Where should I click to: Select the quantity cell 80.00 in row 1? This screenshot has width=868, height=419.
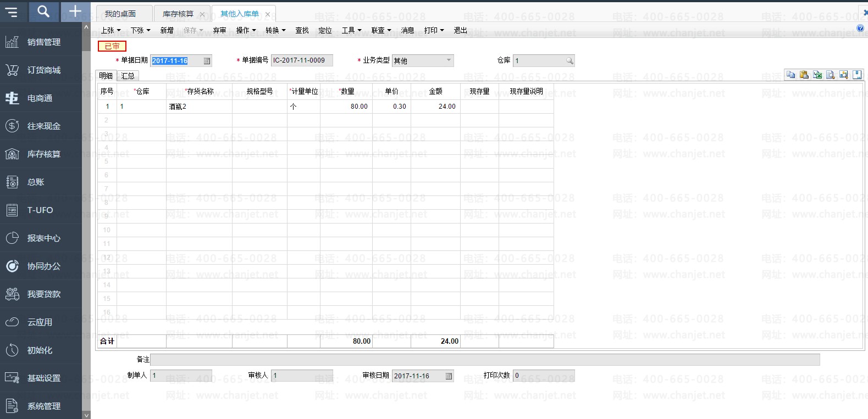click(346, 107)
